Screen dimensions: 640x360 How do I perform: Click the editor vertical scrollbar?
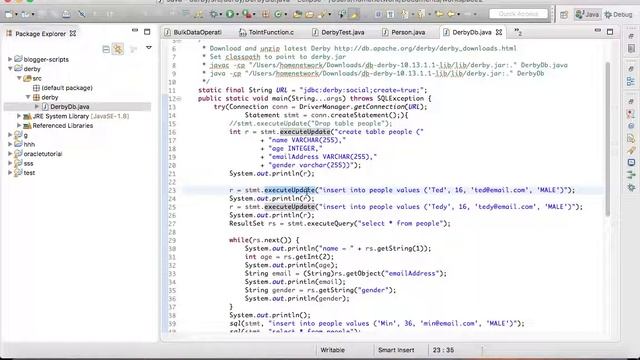[x=608, y=139]
